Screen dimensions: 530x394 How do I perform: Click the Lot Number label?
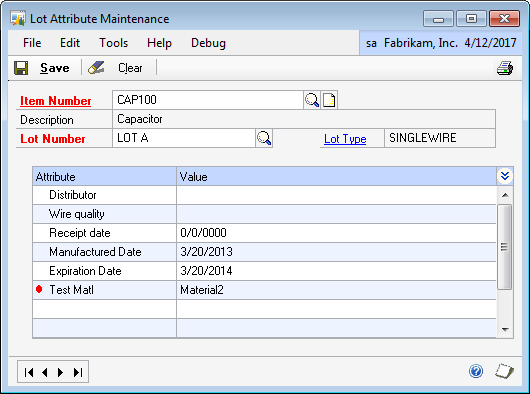53,139
